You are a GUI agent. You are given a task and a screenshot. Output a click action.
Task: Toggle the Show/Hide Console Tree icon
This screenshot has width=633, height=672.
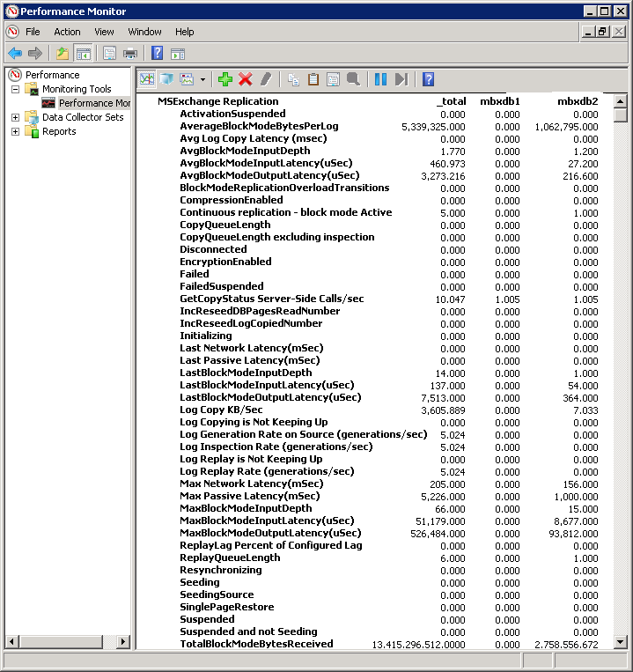point(84,54)
